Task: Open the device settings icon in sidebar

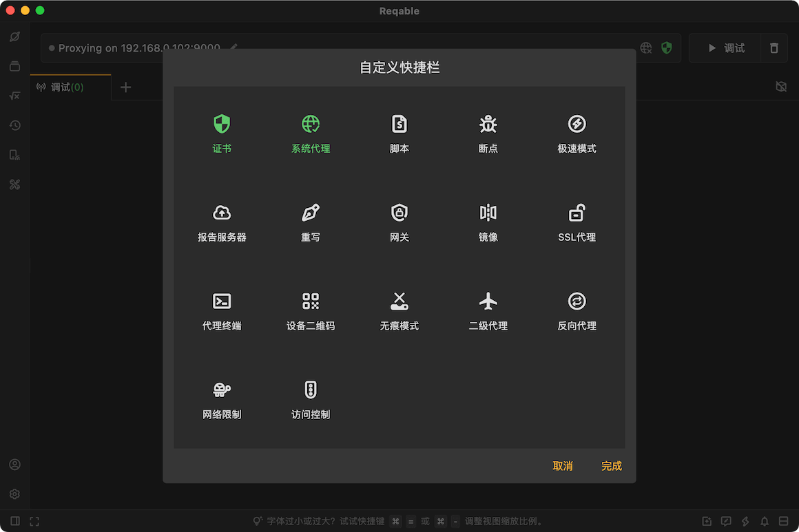Action: click(14, 155)
